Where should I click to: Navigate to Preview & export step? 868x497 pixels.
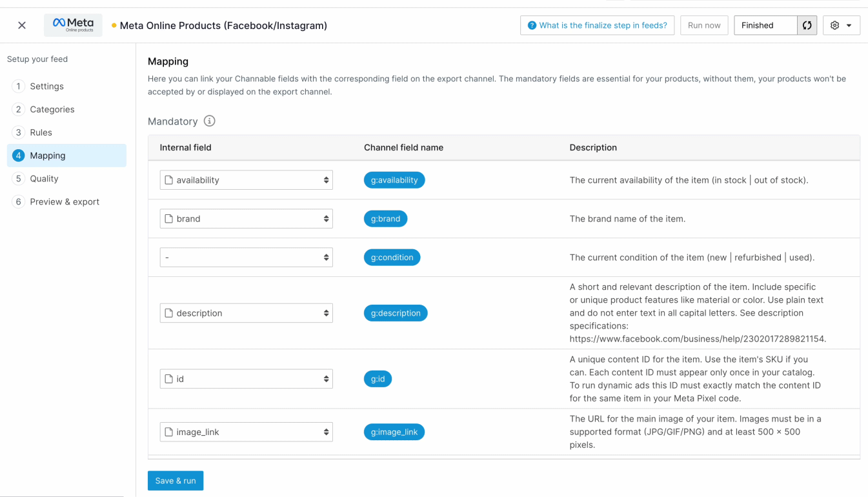click(65, 201)
